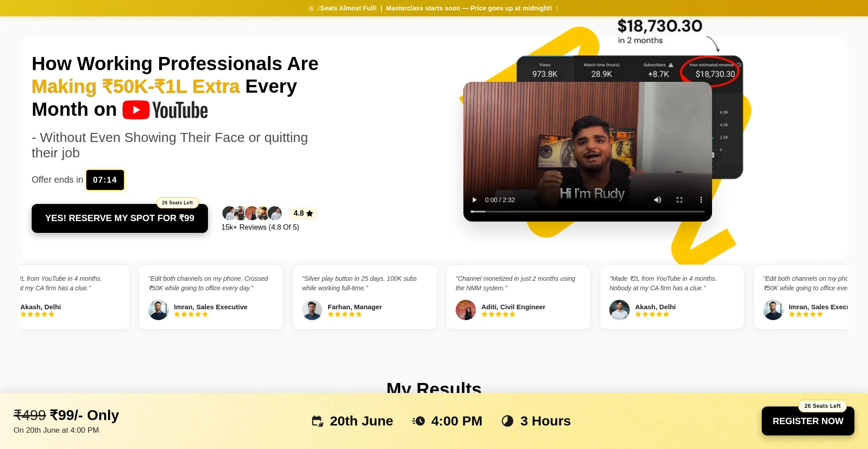Click the group of reviewer avatars
868x449 pixels.
pos(252,213)
